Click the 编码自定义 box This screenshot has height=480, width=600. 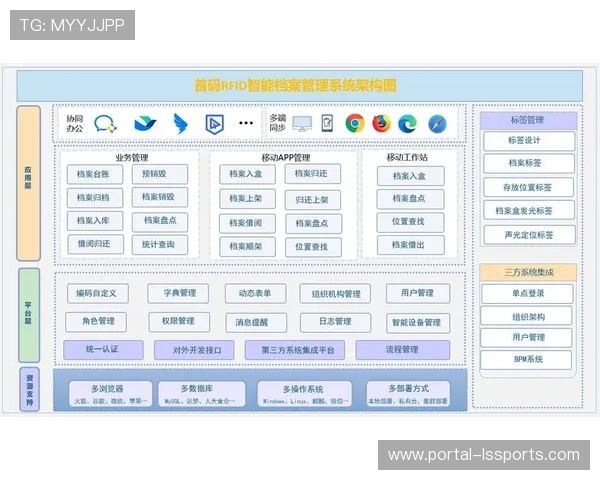[98, 294]
